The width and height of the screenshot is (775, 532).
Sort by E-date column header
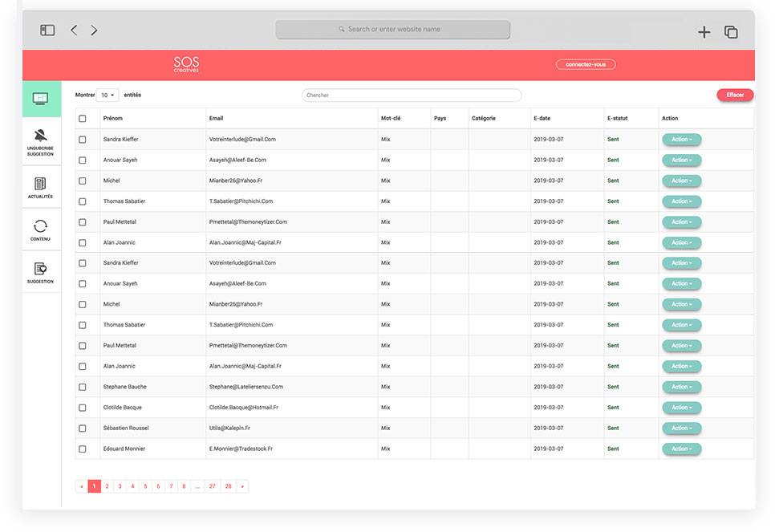pos(542,119)
